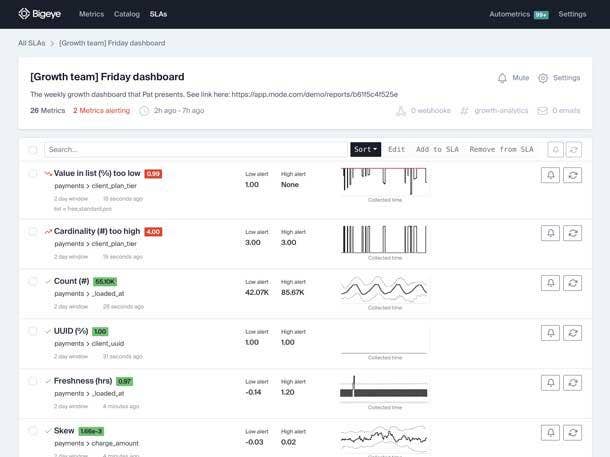Open dashboard Settings gear icon
This screenshot has width=610, height=457.
(559, 78)
